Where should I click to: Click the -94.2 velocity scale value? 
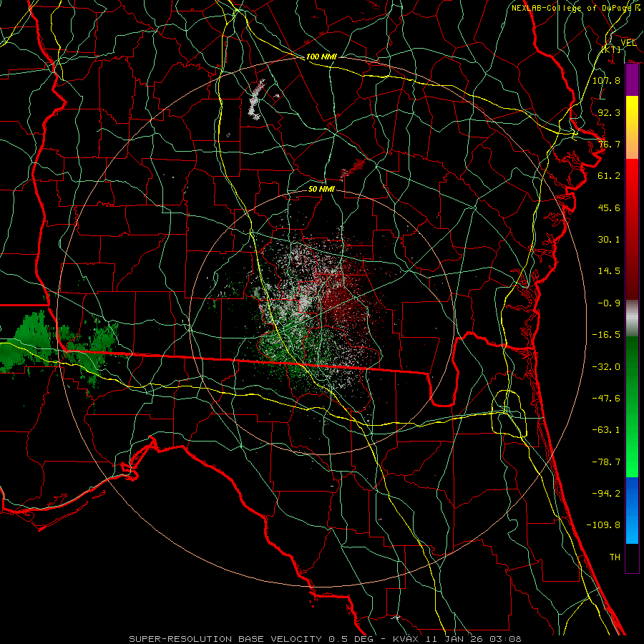[x=606, y=494]
